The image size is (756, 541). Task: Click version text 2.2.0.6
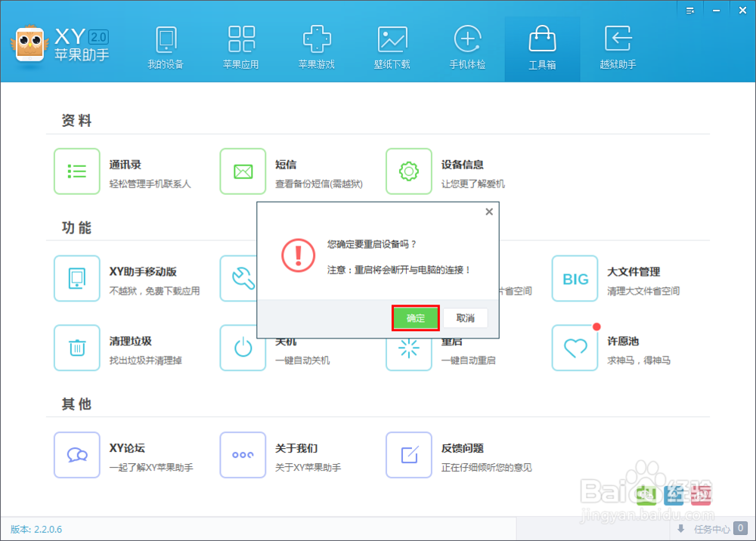(36, 529)
